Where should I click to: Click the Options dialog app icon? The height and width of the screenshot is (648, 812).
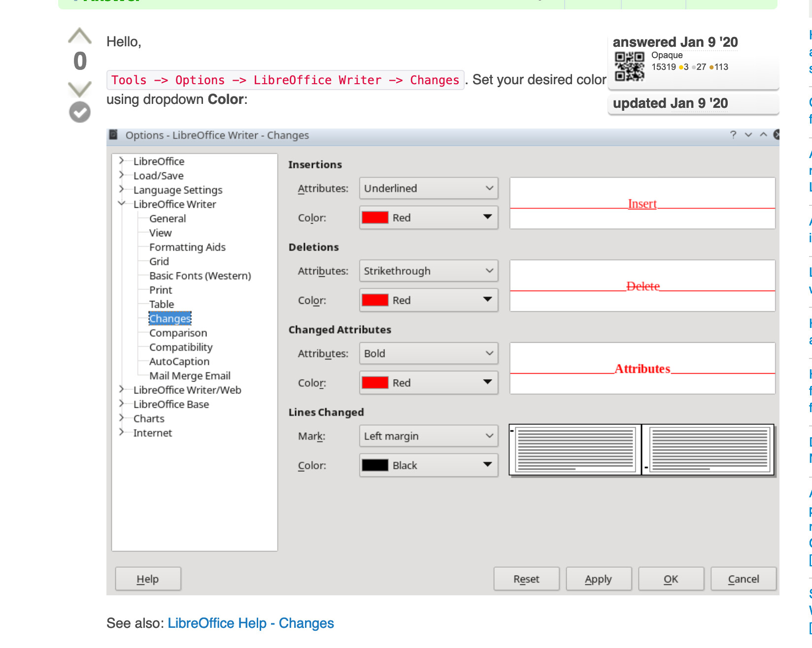[113, 135]
